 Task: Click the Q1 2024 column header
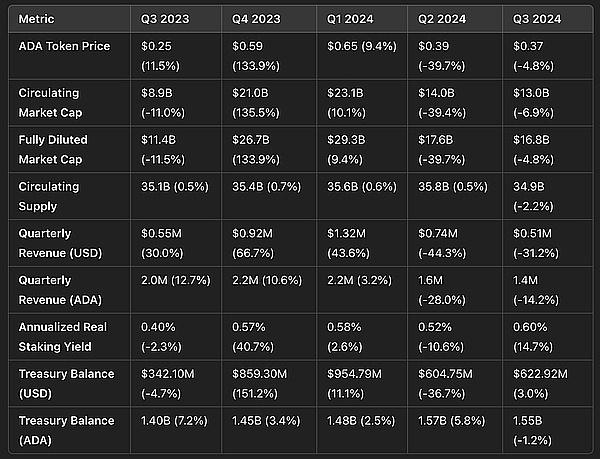point(350,19)
